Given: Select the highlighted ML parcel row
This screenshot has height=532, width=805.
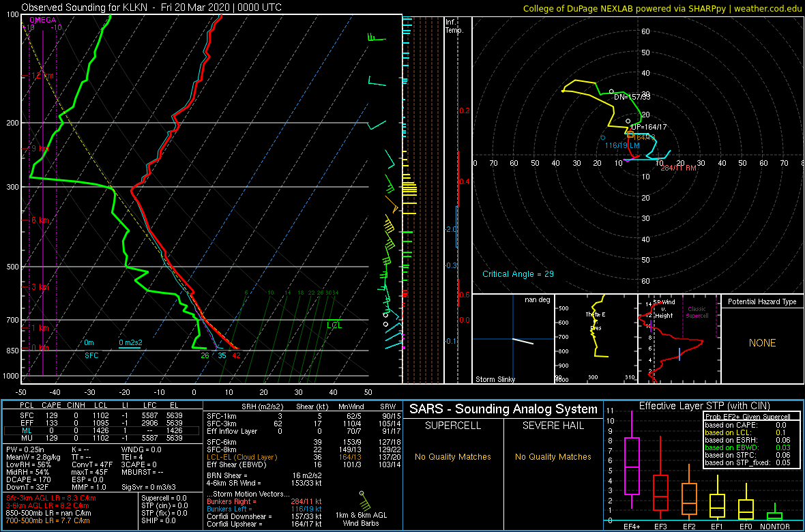Looking at the screenshot, I should click(101, 431).
